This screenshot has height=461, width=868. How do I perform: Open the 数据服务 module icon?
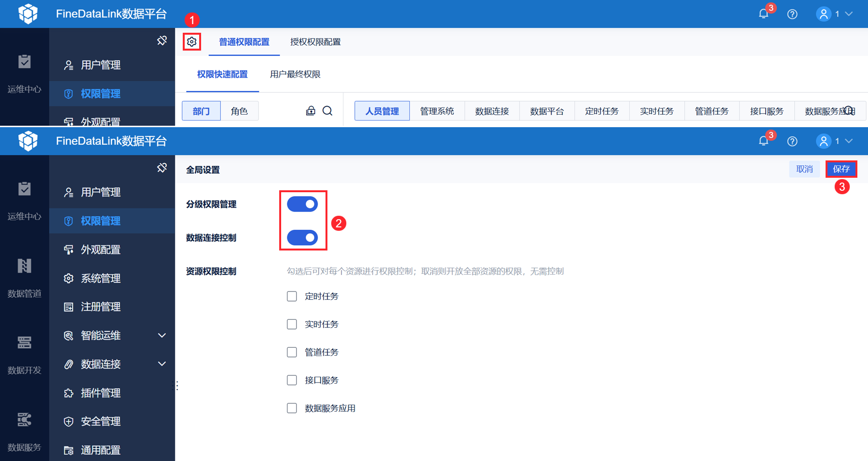click(x=25, y=419)
